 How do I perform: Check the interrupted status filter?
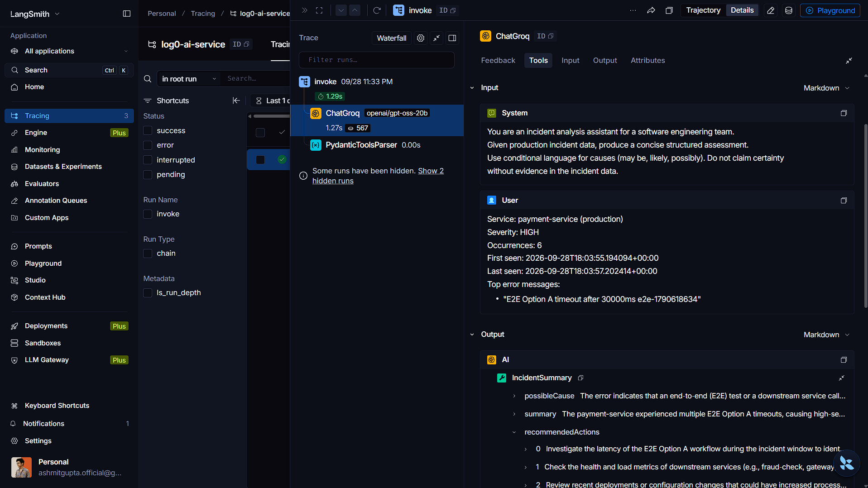click(x=148, y=160)
